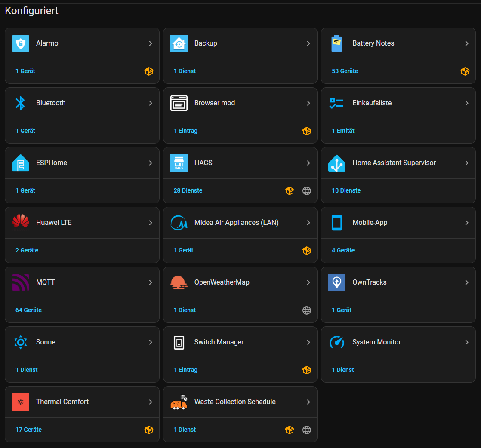Follow the "53 Geräte" Battery Notes link
Screen dimensions: 481x448
tap(345, 71)
